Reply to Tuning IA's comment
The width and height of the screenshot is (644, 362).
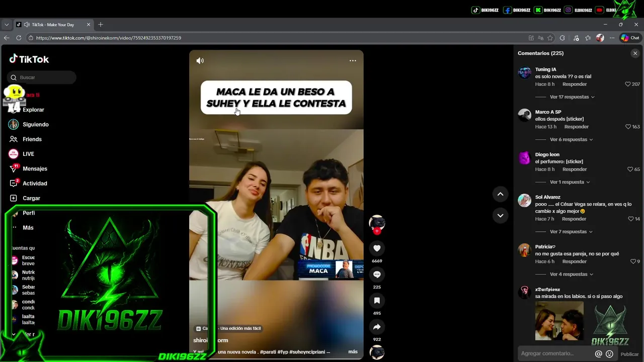[x=575, y=84]
